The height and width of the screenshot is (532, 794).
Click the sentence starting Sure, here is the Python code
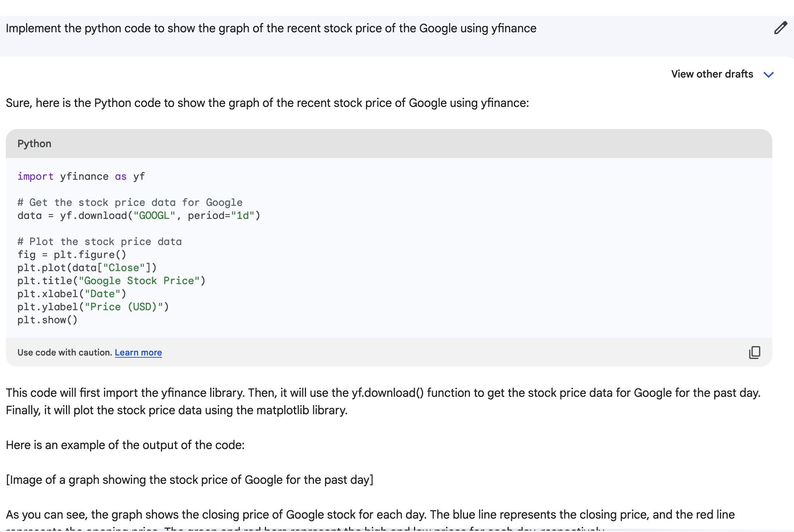tap(267, 103)
